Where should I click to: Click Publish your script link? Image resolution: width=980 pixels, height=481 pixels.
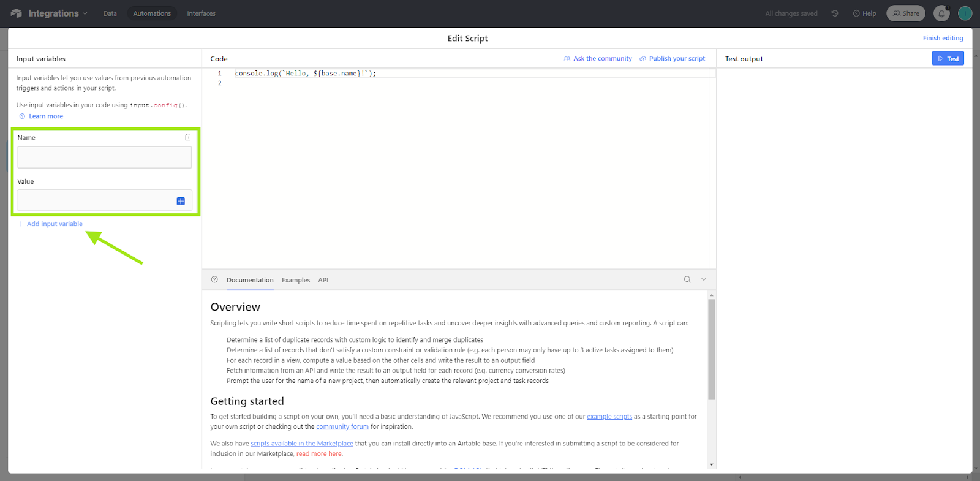point(673,59)
